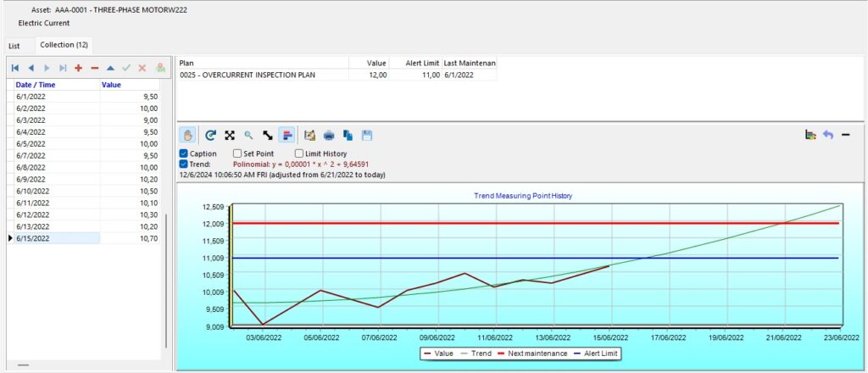Switch to the List tab
Viewport: 868px width, 373px height.
click(14, 46)
